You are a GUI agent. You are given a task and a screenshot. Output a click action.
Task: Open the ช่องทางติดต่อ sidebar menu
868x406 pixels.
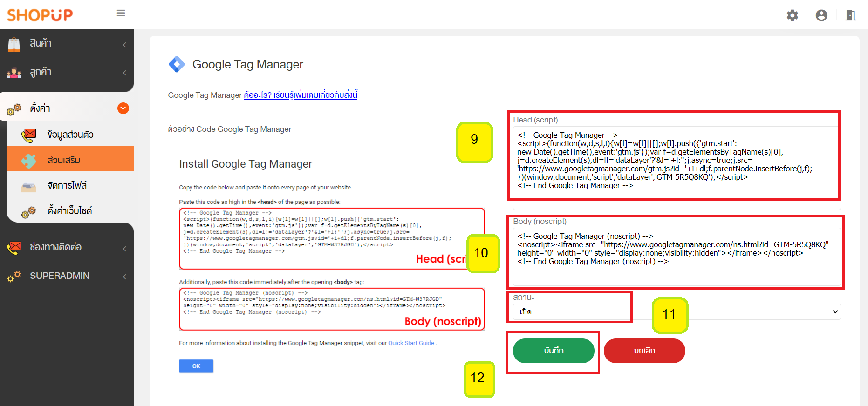[x=67, y=247]
